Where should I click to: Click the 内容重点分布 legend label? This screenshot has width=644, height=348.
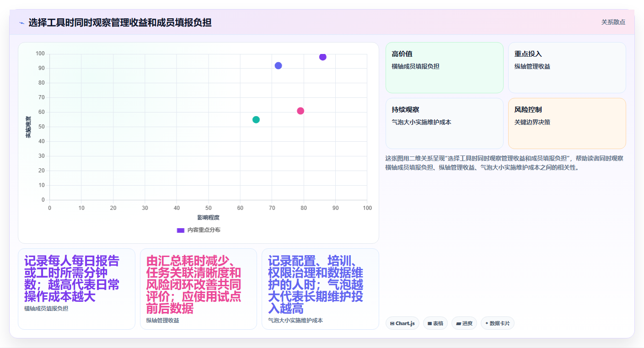click(204, 230)
